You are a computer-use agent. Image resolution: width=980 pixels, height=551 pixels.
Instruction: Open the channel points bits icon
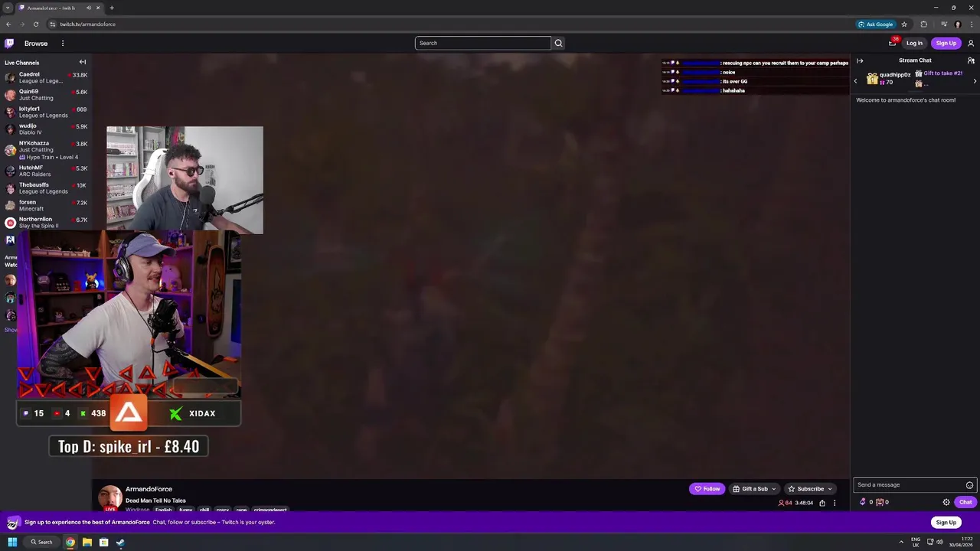[x=863, y=502]
